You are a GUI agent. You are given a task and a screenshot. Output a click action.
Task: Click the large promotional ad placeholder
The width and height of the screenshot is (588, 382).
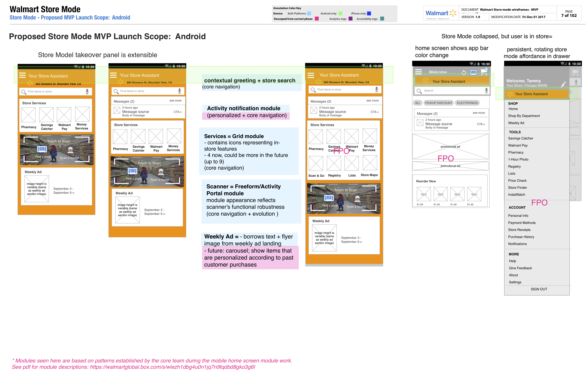[450, 147]
